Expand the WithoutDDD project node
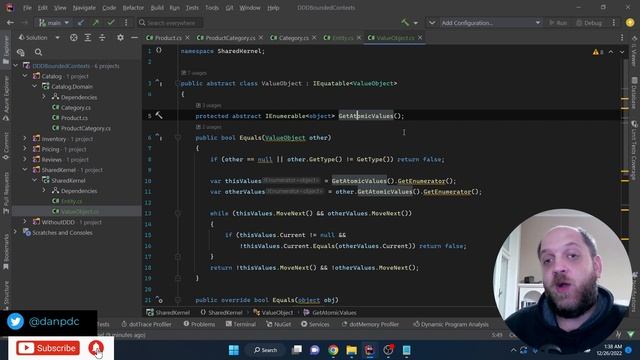 point(25,222)
